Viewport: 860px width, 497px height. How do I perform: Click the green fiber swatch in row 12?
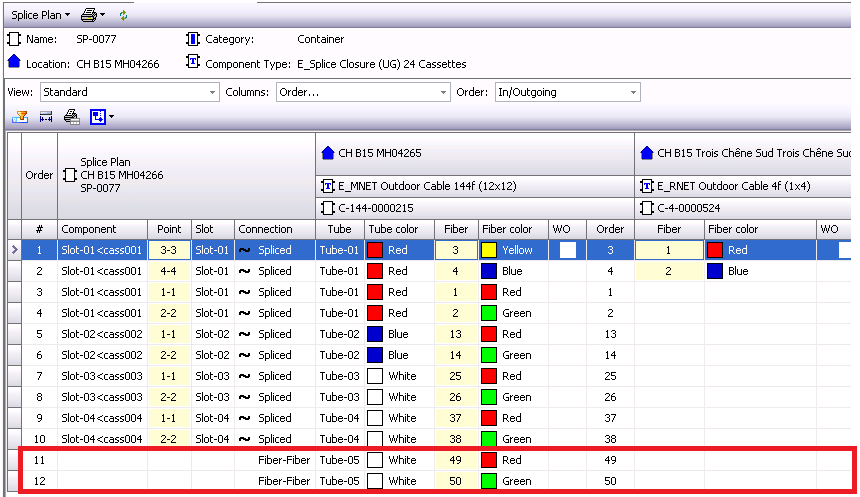pyautogui.click(x=489, y=481)
